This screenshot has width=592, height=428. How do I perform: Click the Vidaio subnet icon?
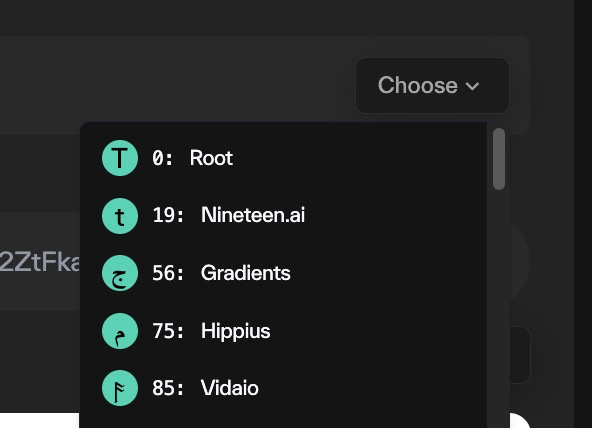pos(120,388)
